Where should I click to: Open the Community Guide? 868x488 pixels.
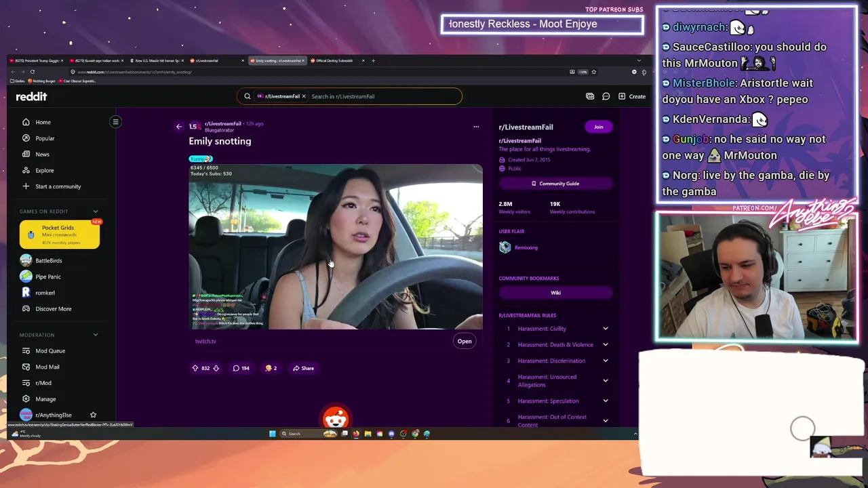pyautogui.click(x=555, y=184)
